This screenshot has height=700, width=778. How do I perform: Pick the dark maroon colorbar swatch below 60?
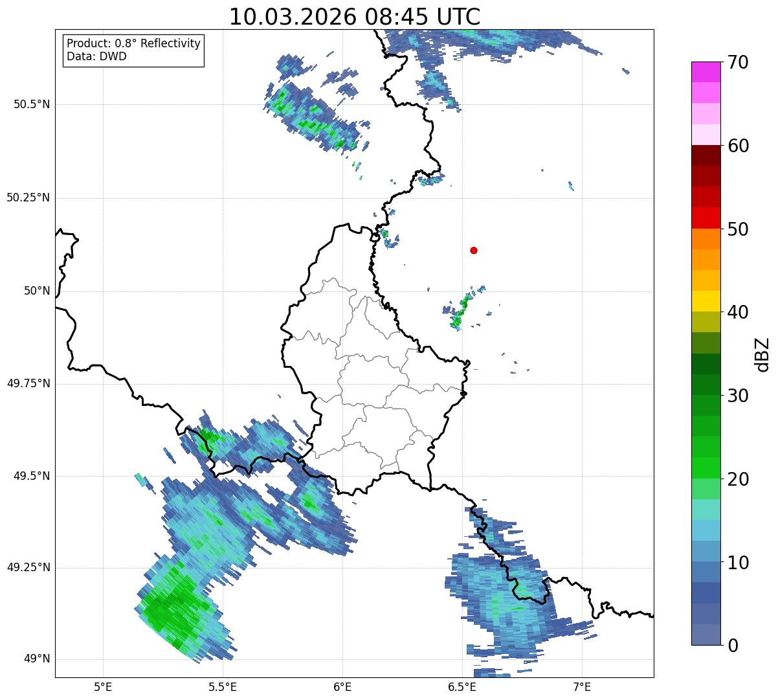click(706, 155)
